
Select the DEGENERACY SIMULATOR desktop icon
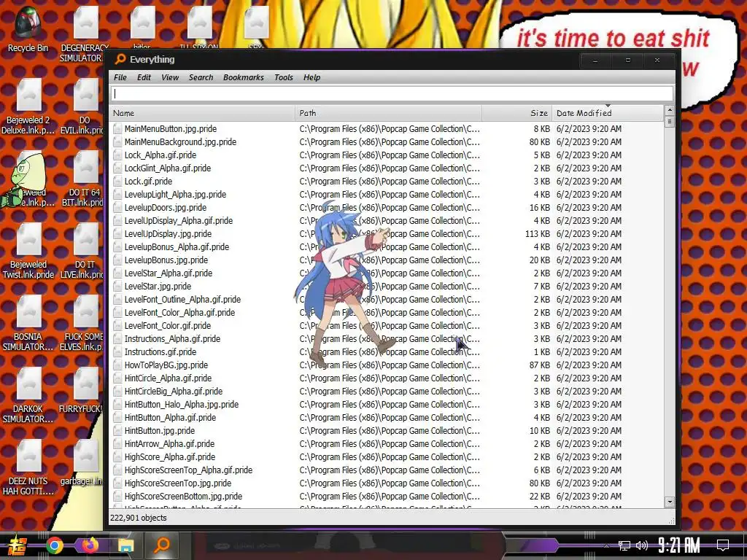85,34
